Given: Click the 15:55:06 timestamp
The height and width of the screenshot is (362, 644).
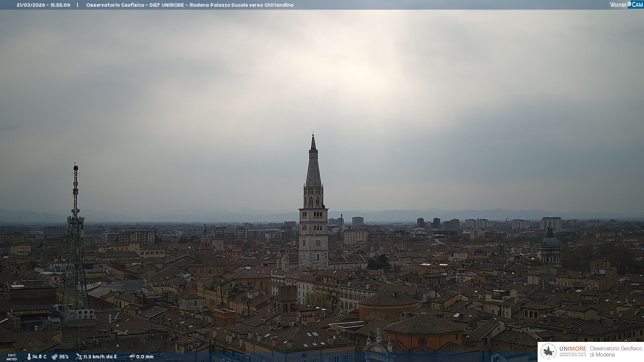Looking at the screenshot, I should click(60, 5).
